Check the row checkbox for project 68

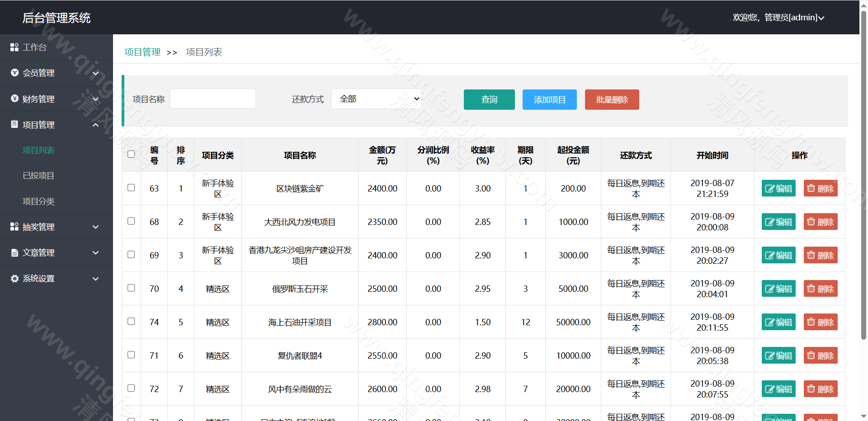[131, 221]
